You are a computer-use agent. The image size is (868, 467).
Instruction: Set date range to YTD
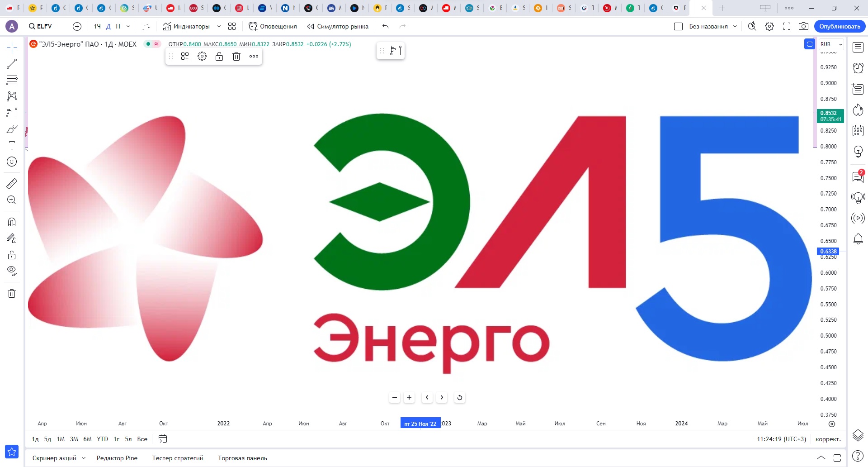tap(102, 439)
